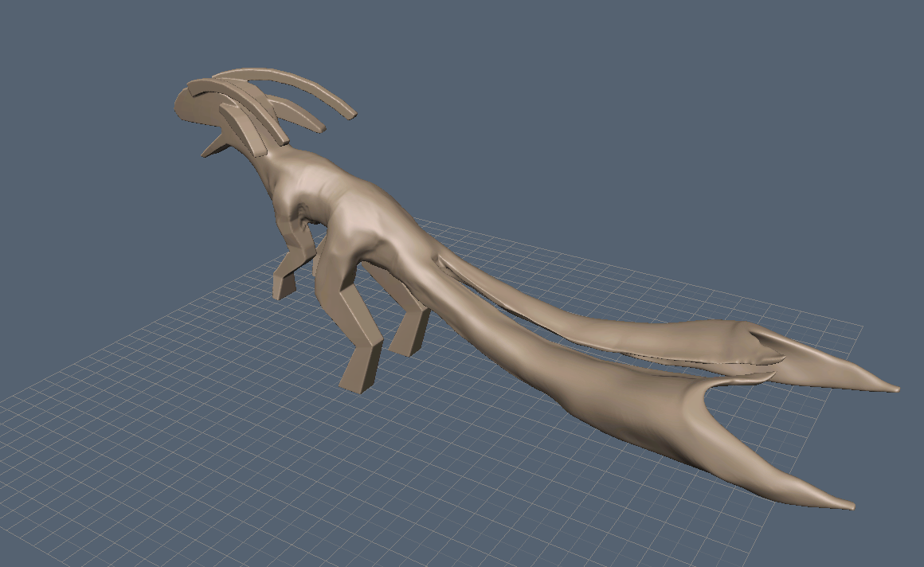Click the pointed beak under the head
The height and width of the screenshot is (567, 924).
(x=214, y=145)
